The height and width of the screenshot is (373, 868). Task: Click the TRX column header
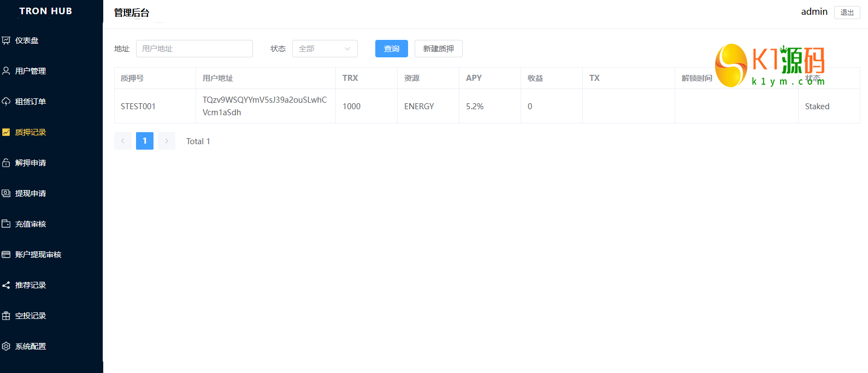(367, 78)
